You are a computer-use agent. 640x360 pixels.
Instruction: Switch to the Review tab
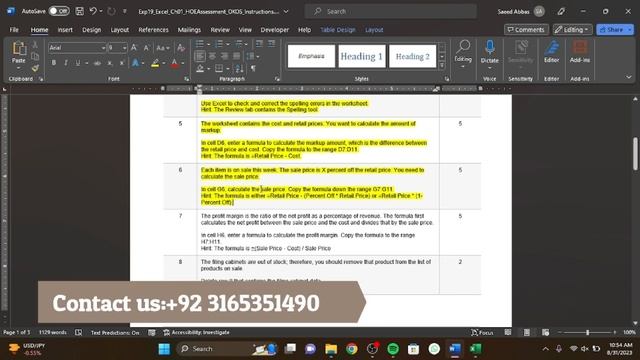pyautogui.click(x=220, y=30)
